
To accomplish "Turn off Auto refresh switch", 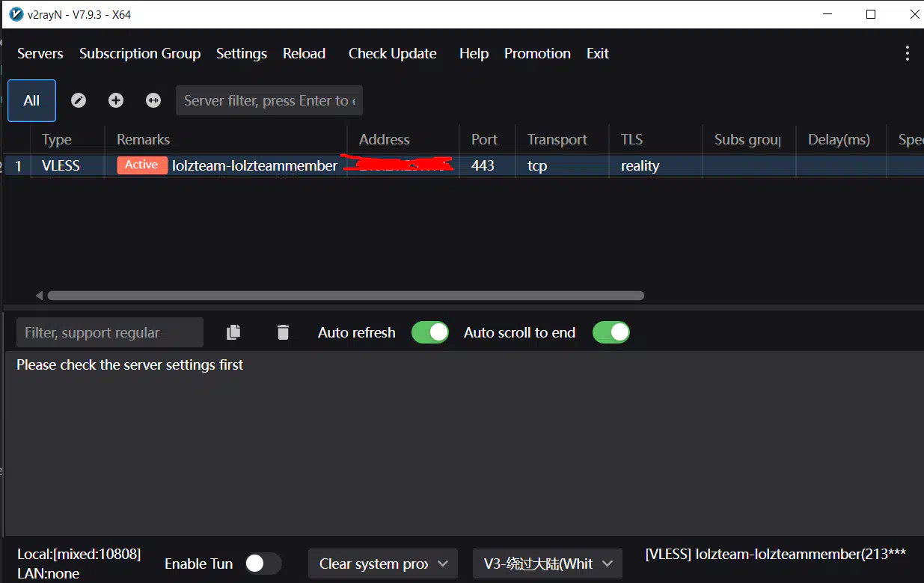I will pos(430,332).
